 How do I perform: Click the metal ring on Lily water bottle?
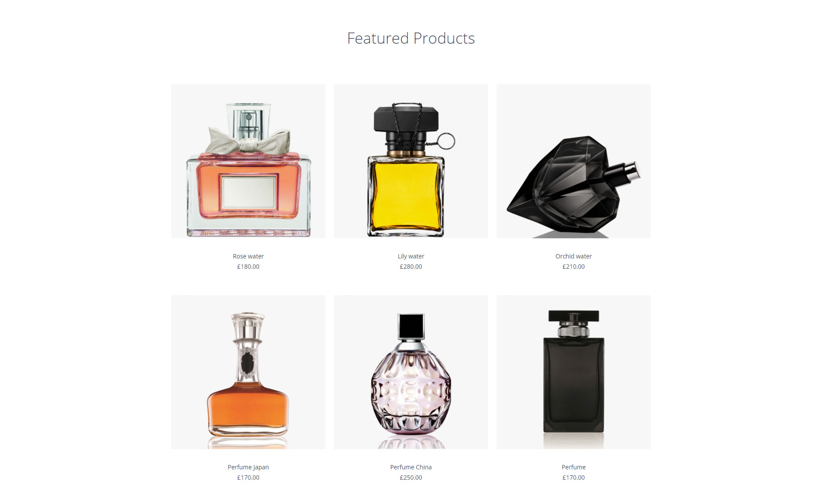click(446, 141)
